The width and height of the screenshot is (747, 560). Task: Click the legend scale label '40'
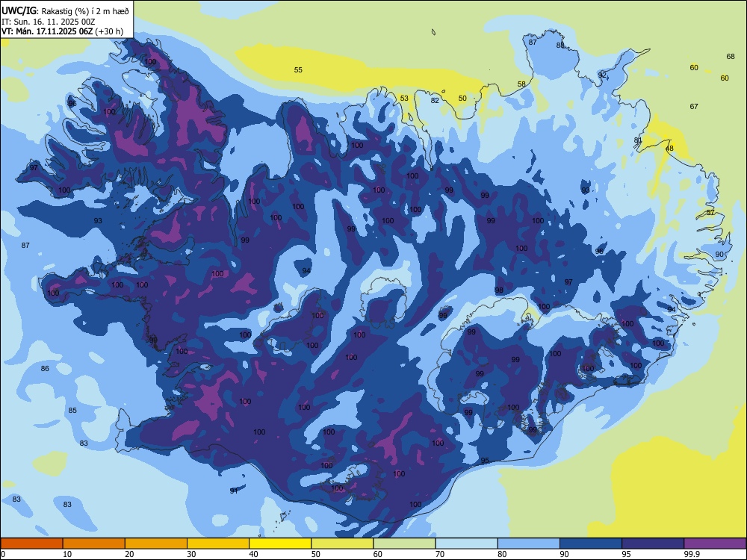(253, 554)
